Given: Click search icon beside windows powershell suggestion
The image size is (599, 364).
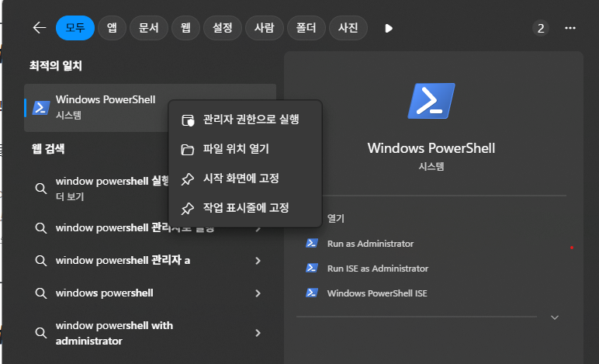Looking at the screenshot, I should (x=41, y=293).
